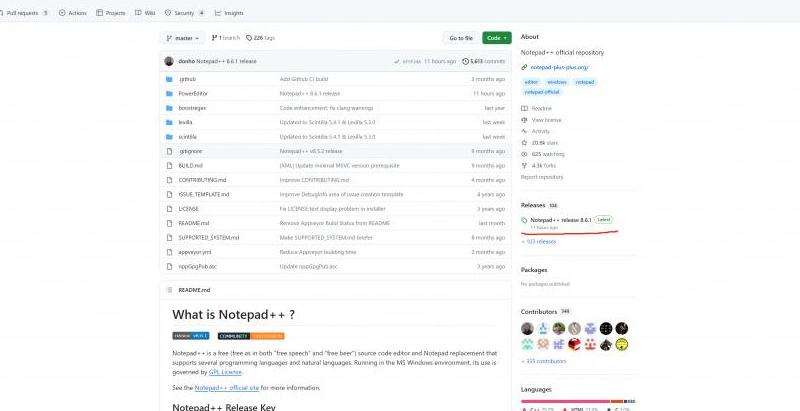Click the tags icon next to 226 tags

(x=247, y=38)
